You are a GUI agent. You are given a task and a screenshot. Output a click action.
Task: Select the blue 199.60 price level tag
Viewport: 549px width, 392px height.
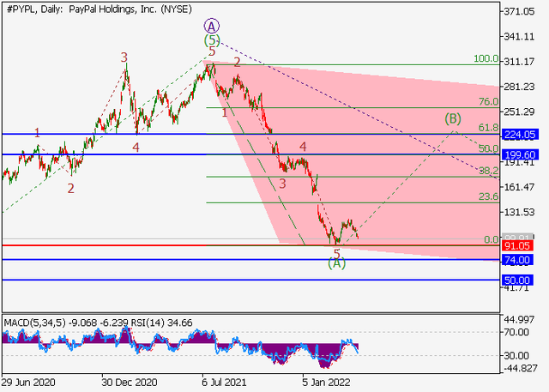520,154
